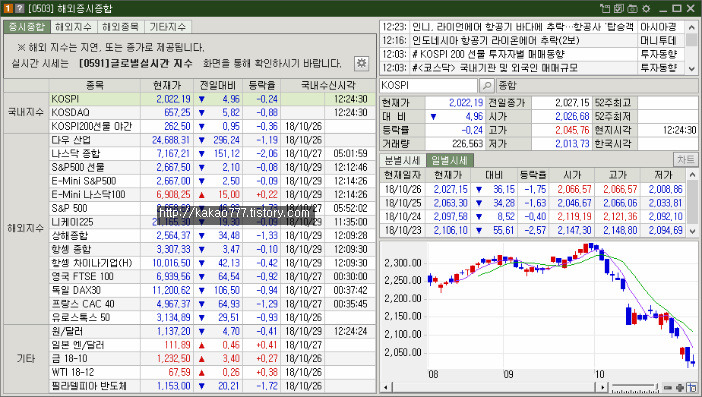Select the 항셍 차이나기업(H) row
Image resolution: width=702 pixels, height=397 pixels.
212,263
